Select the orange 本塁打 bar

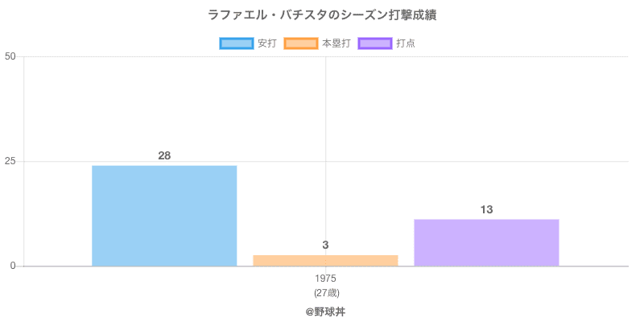click(325, 260)
